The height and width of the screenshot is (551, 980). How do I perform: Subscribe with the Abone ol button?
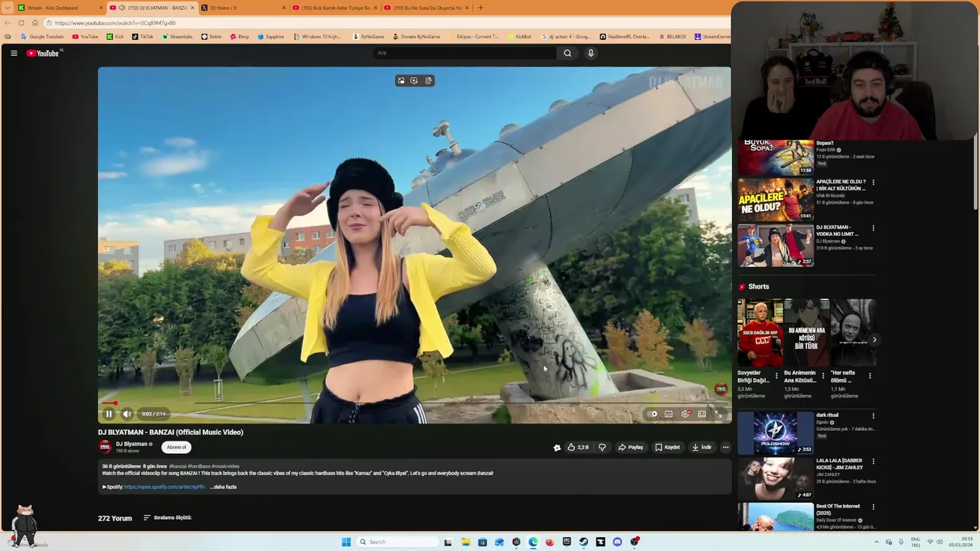pos(176,447)
